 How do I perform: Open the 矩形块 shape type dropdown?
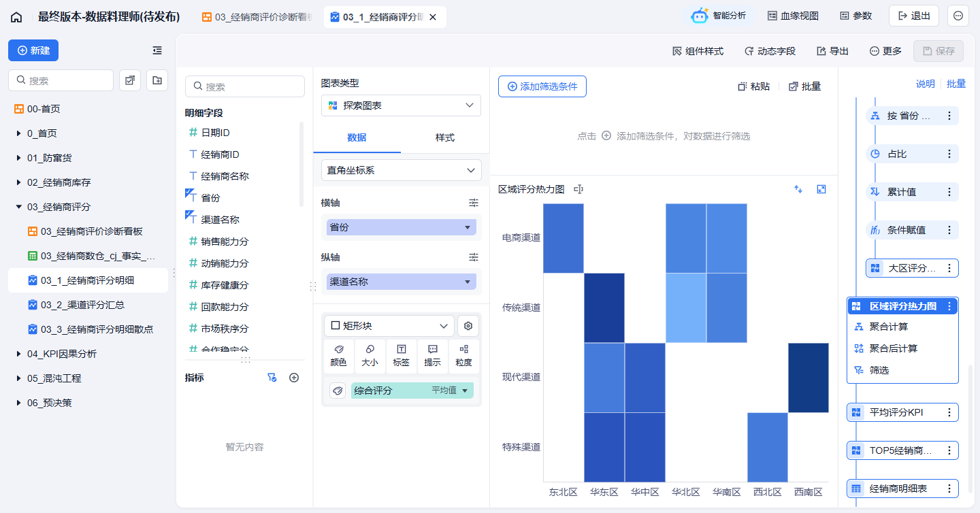(x=389, y=326)
